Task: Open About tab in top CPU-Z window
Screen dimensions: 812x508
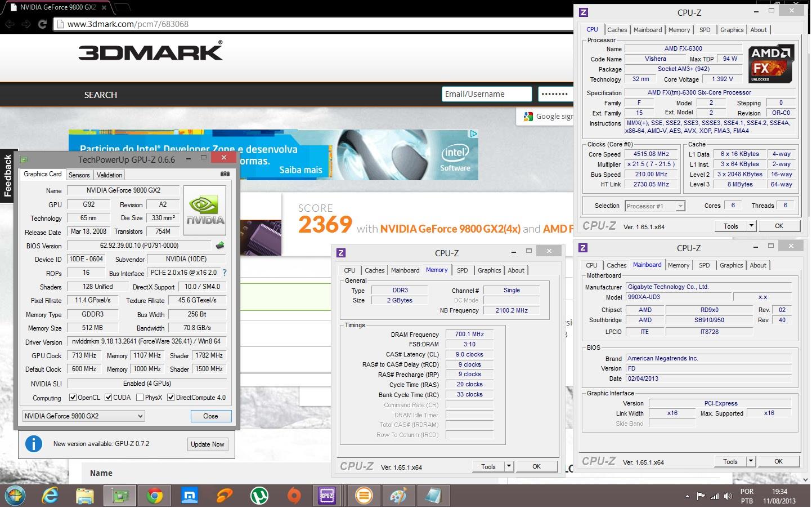Action: pos(758,30)
